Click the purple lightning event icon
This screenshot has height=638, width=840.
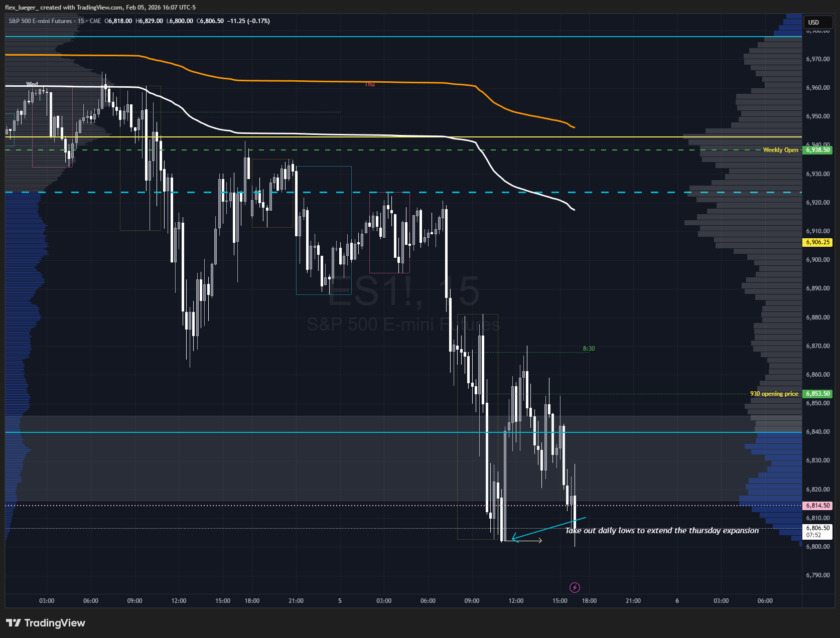[575, 587]
